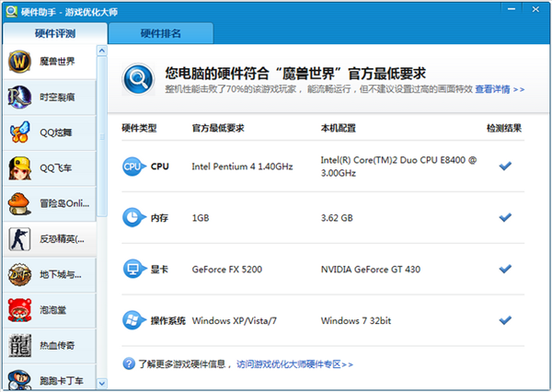Image resolution: width=552 pixels, height=392 pixels.
Task: Select 魔兽世界 label in game list
Action: [57, 62]
